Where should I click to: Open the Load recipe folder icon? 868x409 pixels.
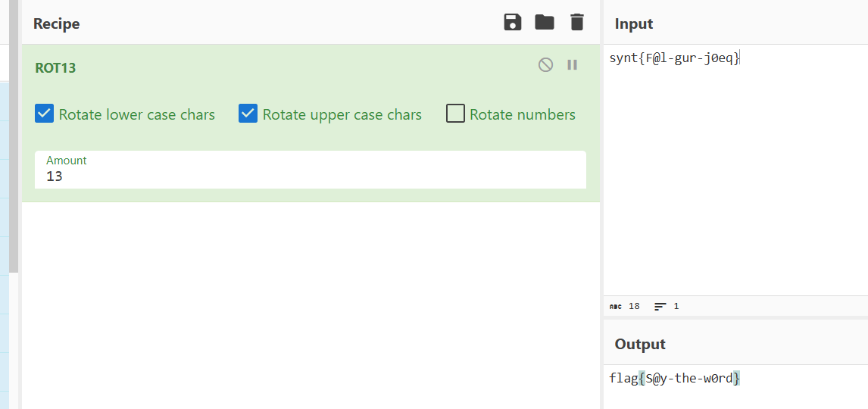545,22
